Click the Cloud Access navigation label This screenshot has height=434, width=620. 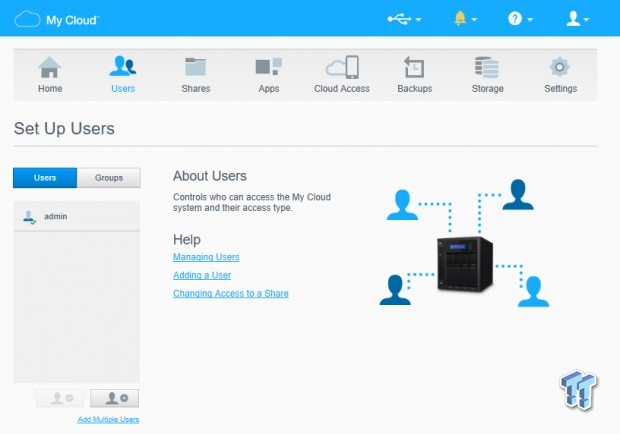click(x=342, y=89)
